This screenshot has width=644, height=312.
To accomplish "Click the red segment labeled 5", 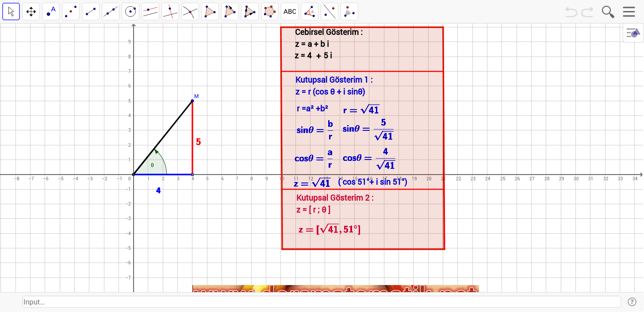I will [192, 137].
